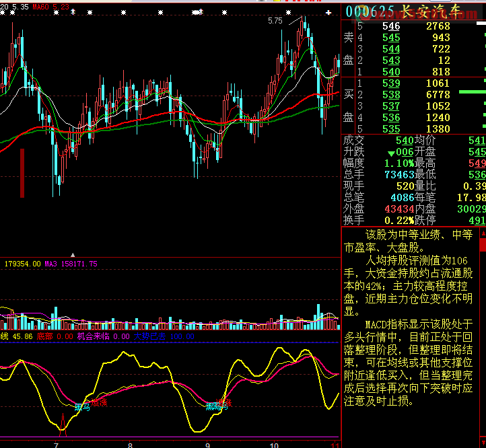Click the 总手 value 73463

399,175
